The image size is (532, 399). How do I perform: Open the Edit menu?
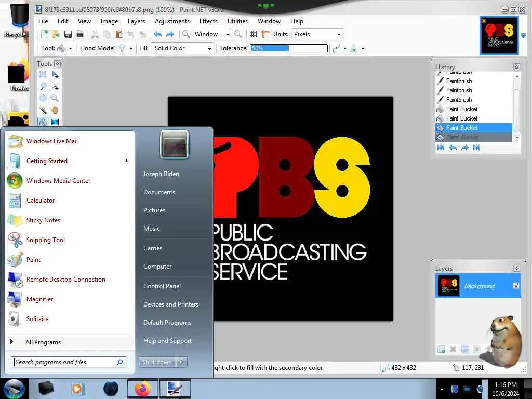tap(63, 21)
